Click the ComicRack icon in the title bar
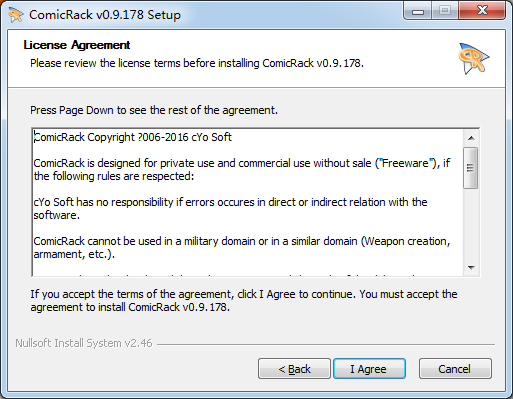This screenshot has height=399, width=513. [15, 15]
